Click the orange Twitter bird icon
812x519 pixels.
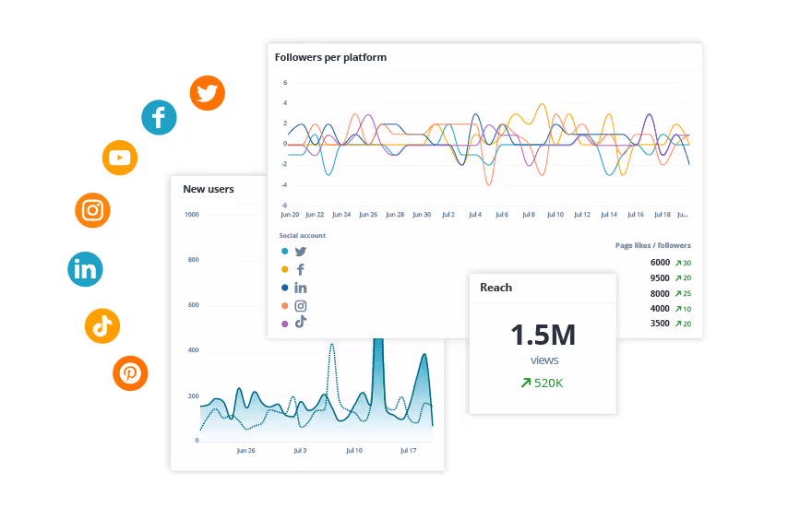[x=207, y=93]
